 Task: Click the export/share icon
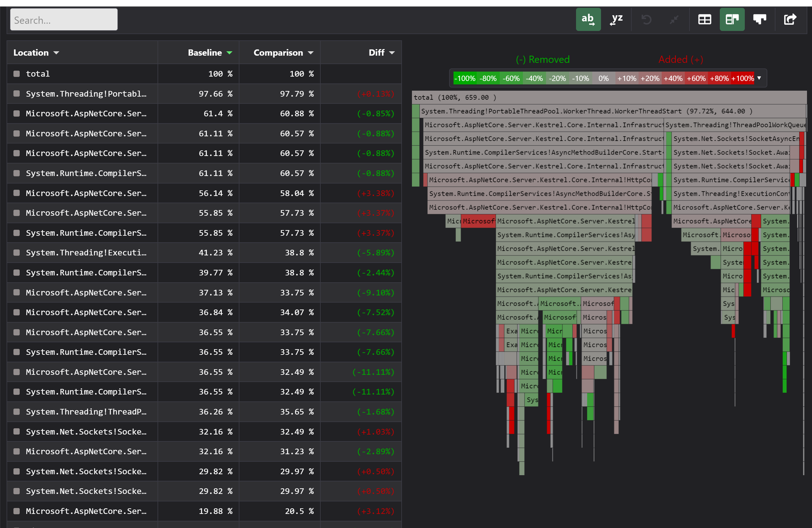tap(790, 19)
